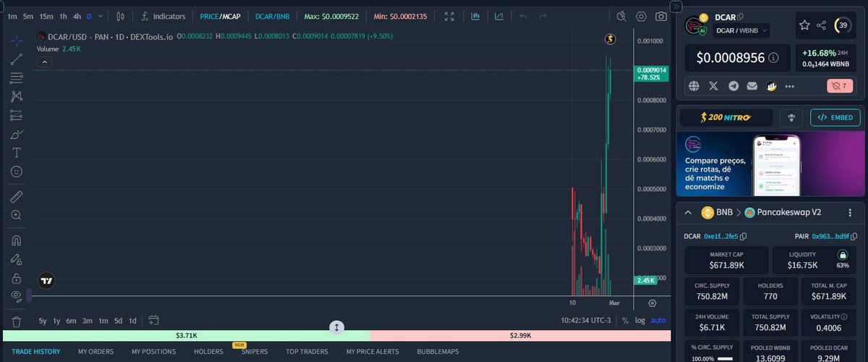Open the forecasting and measurement tools
868x362 pixels.
coord(17,115)
